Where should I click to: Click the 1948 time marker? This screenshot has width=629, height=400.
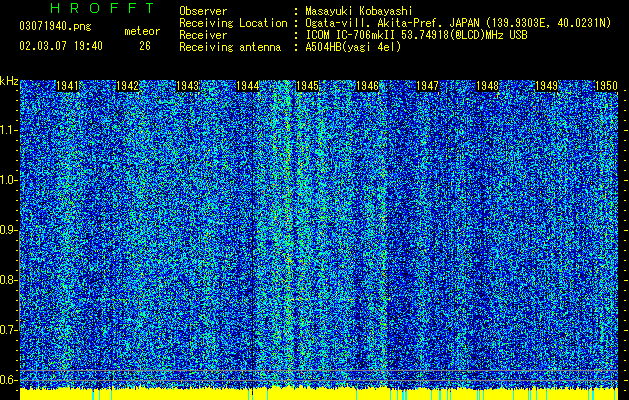tap(487, 86)
